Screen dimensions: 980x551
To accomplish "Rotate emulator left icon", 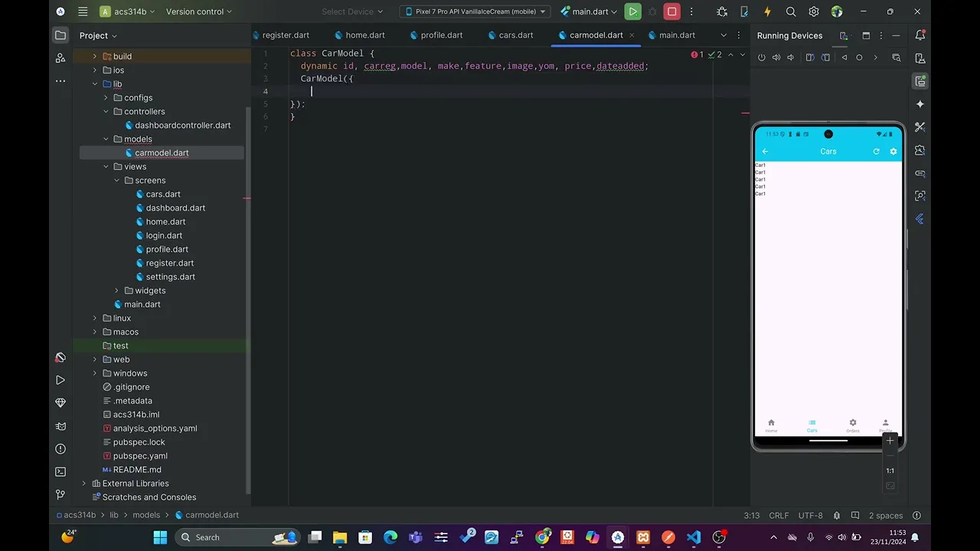I will click(810, 57).
